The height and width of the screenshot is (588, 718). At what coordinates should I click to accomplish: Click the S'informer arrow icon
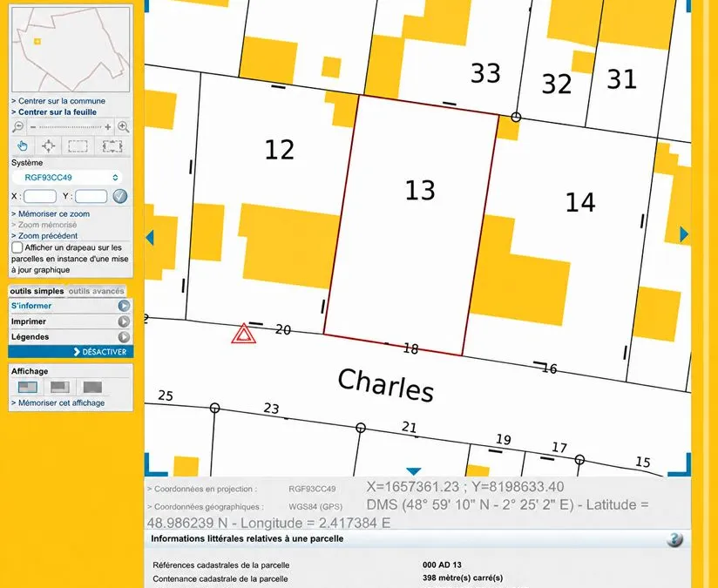tap(124, 306)
